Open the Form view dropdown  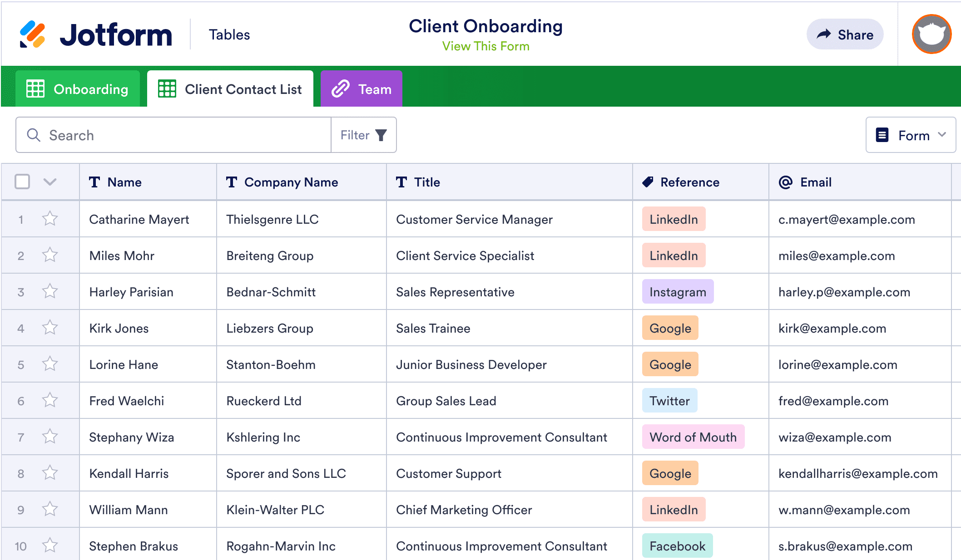coord(910,135)
